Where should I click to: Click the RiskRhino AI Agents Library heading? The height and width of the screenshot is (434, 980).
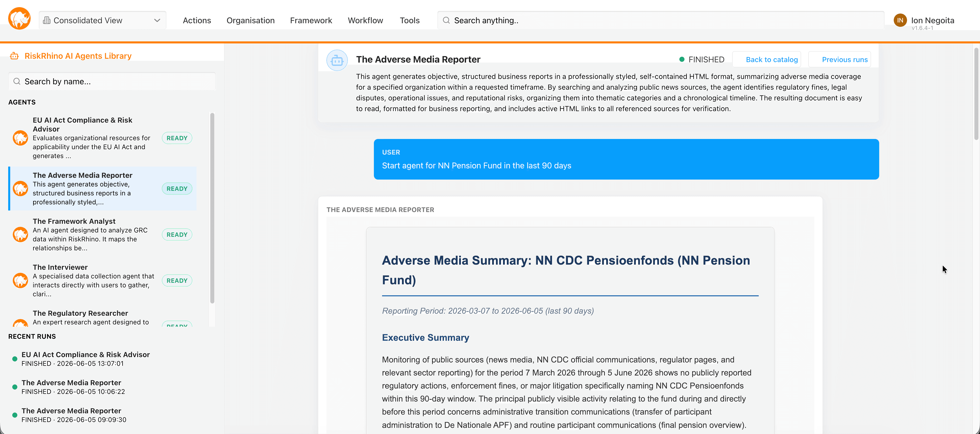point(78,56)
